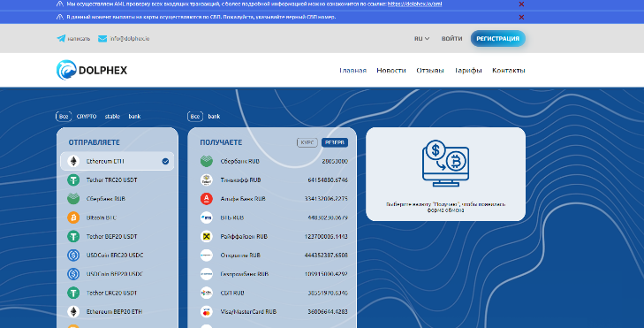This screenshot has width=644, height=328.
Task: Click the Dolphex dolphin logo
Action: [x=66, y=70]
